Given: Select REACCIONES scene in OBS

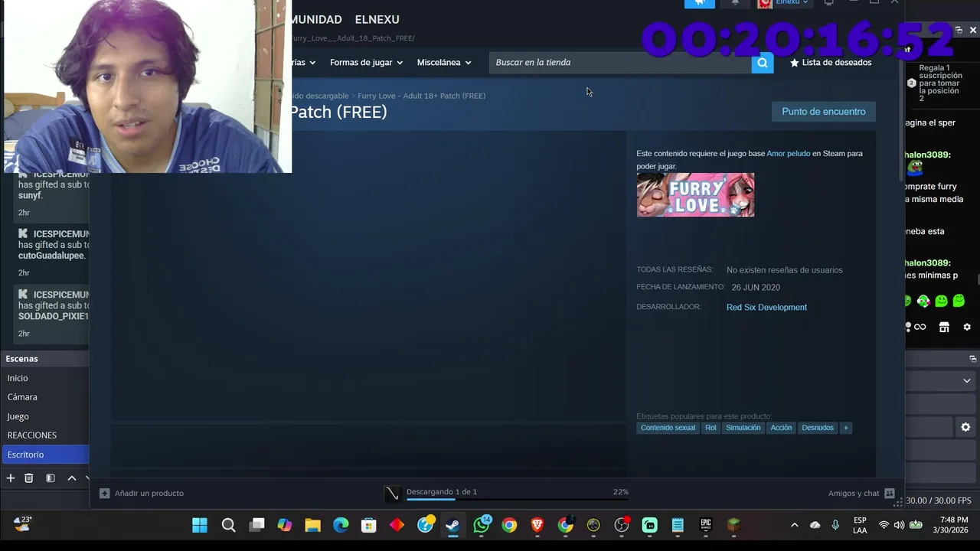Looking at the screenshot, I should pos(45,435).
